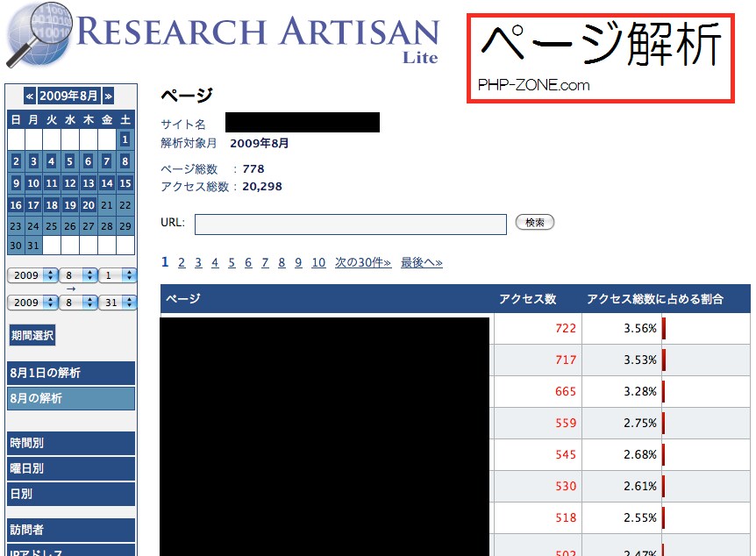Viewport: 756px width, 556px height.
Task: Open the end year 2009 dropdown
Action: click(x=32, y=303)
